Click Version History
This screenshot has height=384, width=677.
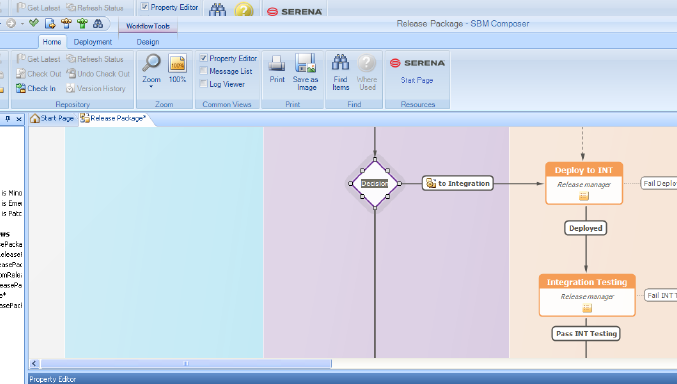[x=95, y=88]
